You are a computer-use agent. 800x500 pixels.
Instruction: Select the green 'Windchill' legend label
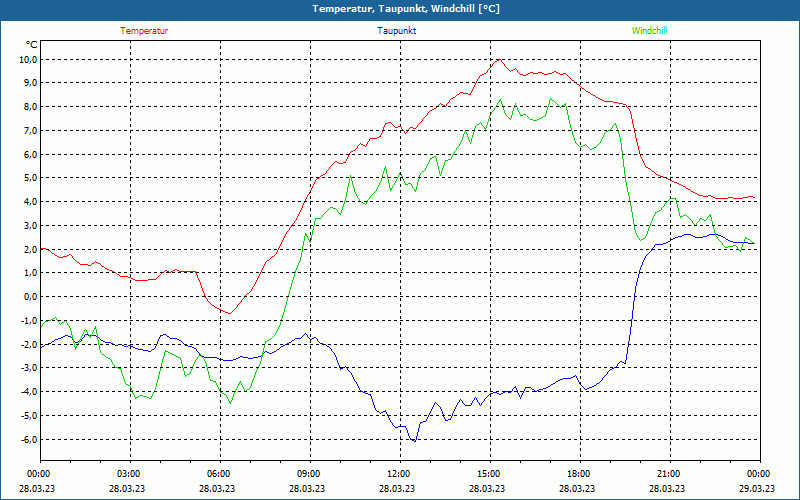(649, 31)
